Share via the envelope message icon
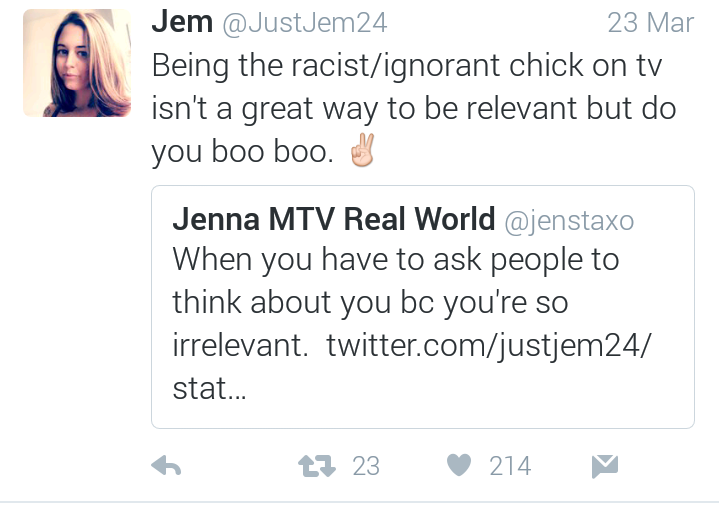The width and height of the screenshot is (719, 505). click(605, 466)
